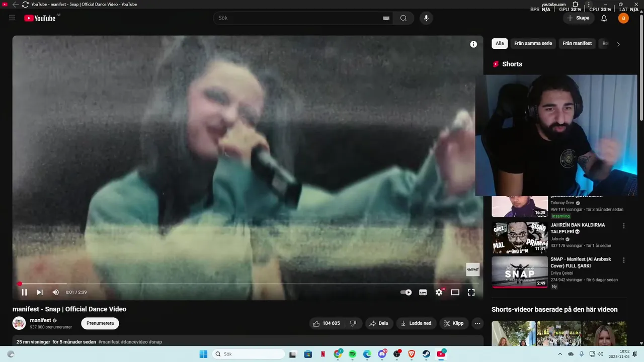Click the search magnifier button
This screenshot has width=644, height=362.
404,18
